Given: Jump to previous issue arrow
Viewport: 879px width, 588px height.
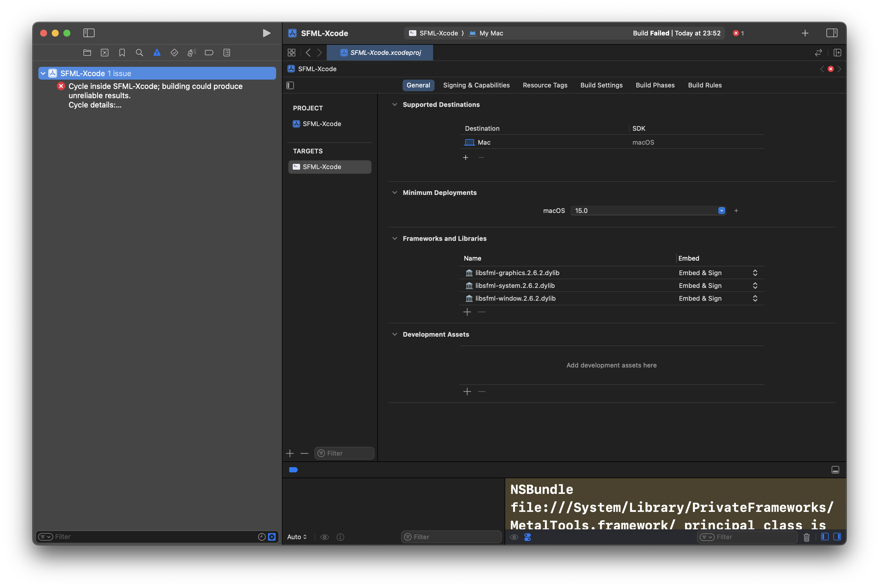Looking at the screenshot, I should tap(822, 69).
